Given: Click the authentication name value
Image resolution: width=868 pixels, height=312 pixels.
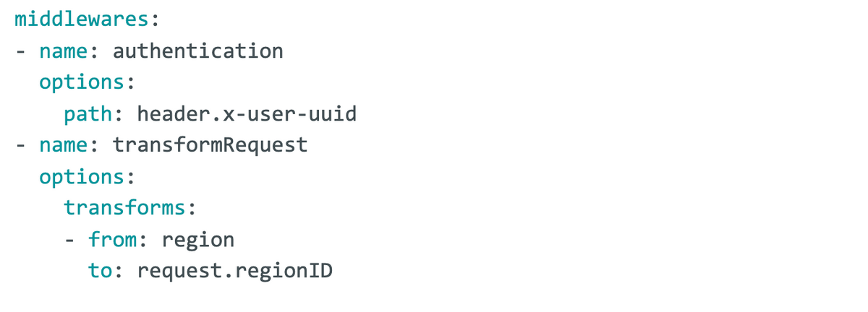Looking at the screenshot, I should (198, 51).
